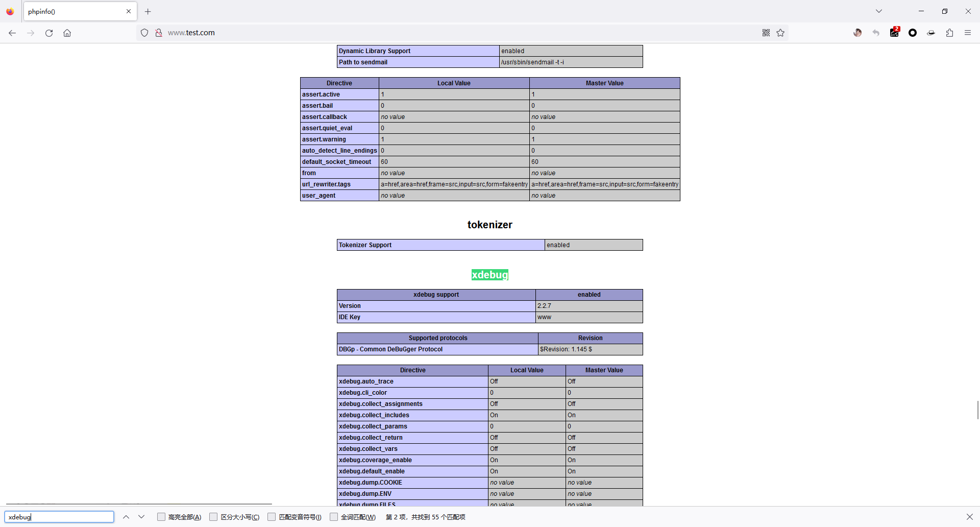
Task: Click the xdebug.coverage_enable directive
Action: tap(375, 460)
